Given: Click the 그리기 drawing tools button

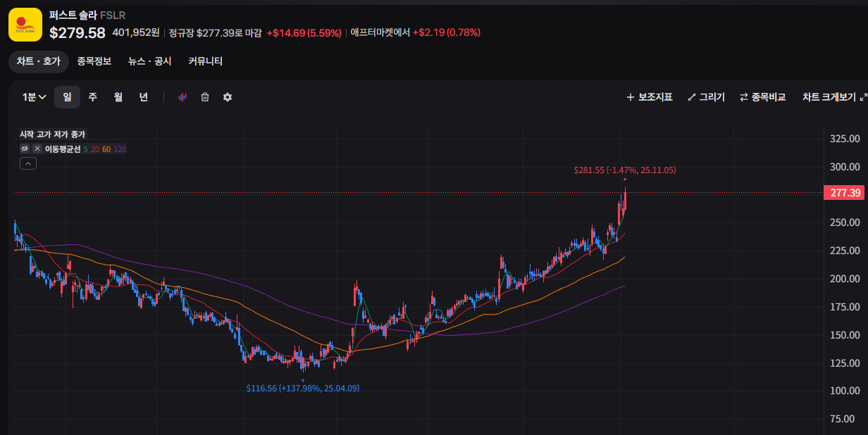Looking at the screenshot, I should [x=706, y=97].
